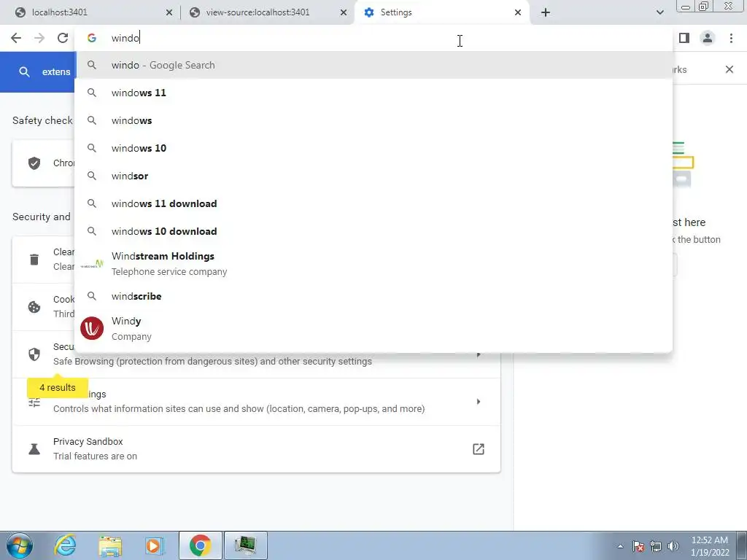Click the settings search magnifier icon

[x=24, y=72]
